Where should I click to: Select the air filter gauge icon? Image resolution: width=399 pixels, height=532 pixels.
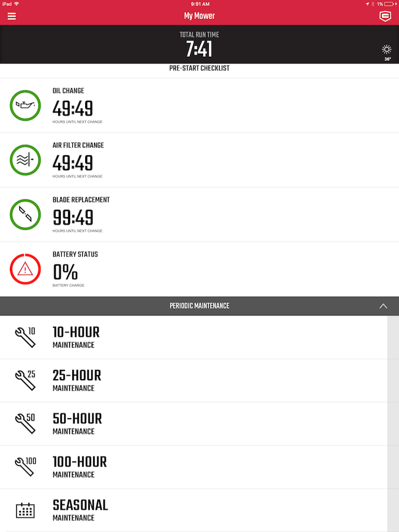click(x=25, y=160)
